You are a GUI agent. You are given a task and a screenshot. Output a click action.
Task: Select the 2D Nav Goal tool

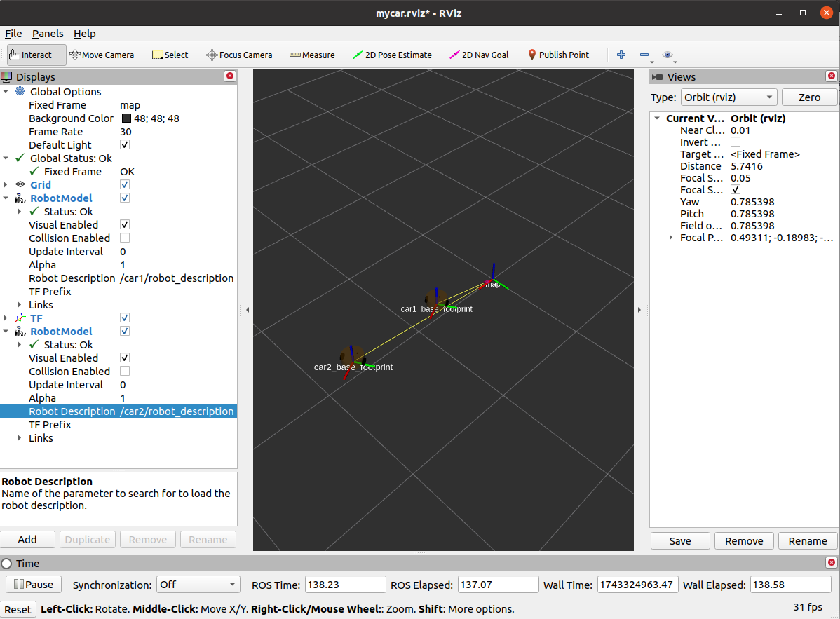pos(479,55)
